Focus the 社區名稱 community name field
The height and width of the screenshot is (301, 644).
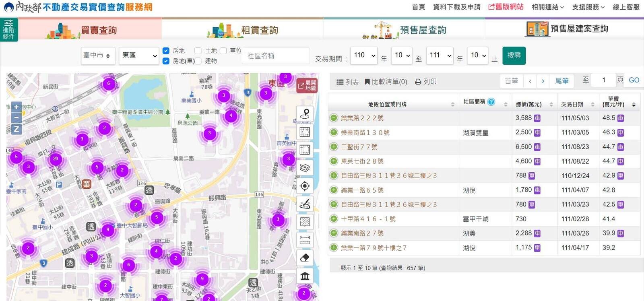point(276,56)
